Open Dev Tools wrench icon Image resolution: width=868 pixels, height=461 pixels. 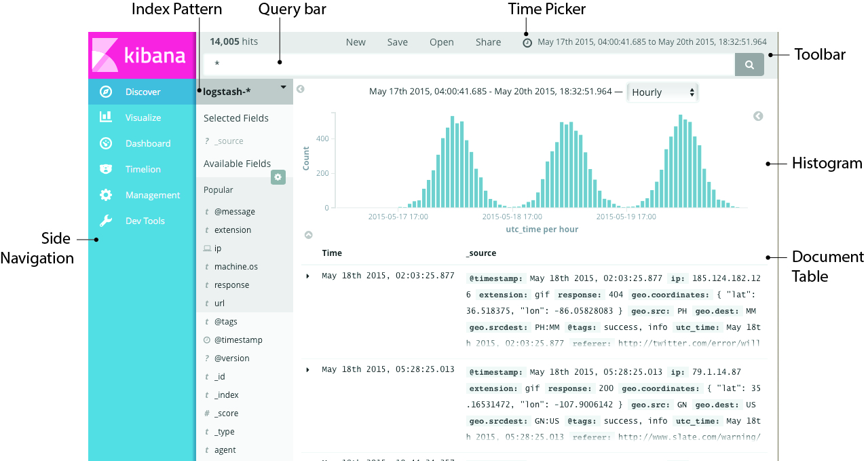coord(106,221)
